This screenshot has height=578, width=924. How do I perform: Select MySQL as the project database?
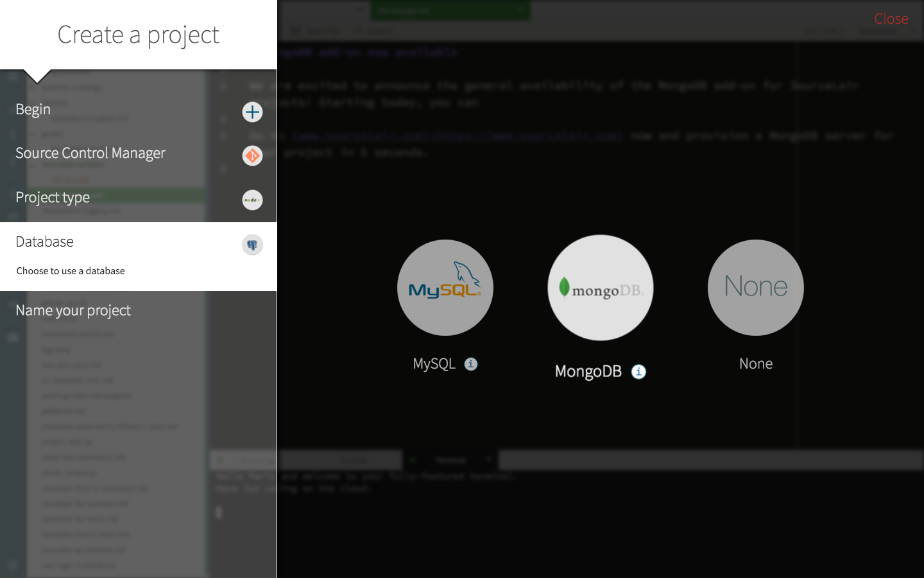(x=445, y=288)
